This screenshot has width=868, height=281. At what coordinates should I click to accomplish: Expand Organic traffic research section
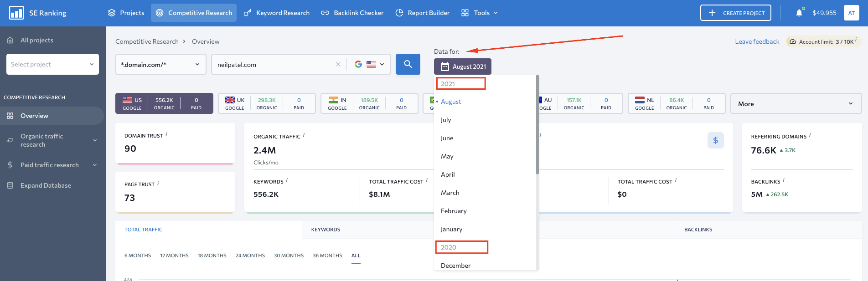[52, 140]
